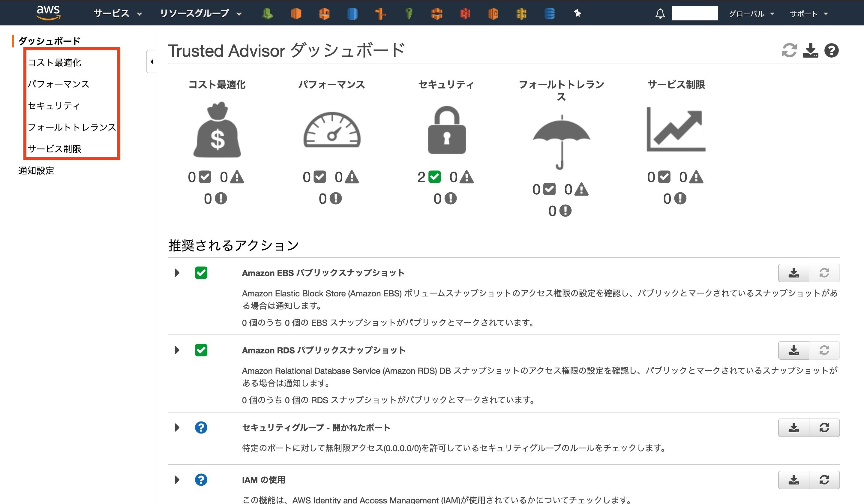Click the AWS logo home icon
The image size is (864, 504).
pos(48,13)
